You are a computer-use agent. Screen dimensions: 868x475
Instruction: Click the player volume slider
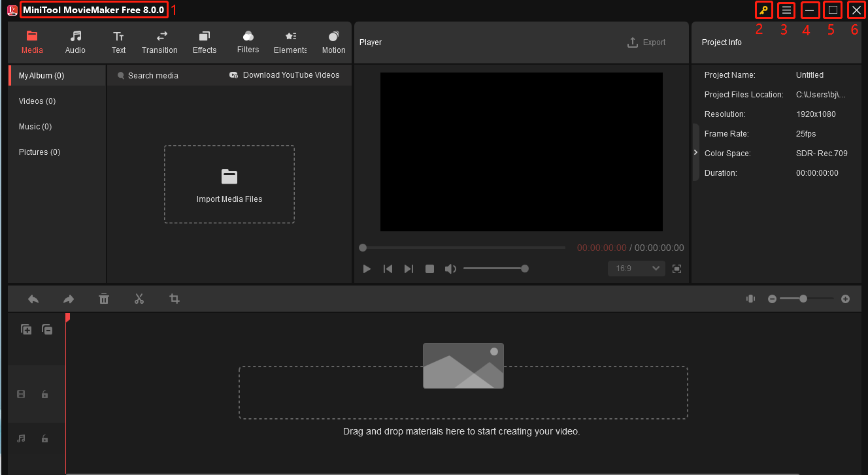[x=495, y=269]
